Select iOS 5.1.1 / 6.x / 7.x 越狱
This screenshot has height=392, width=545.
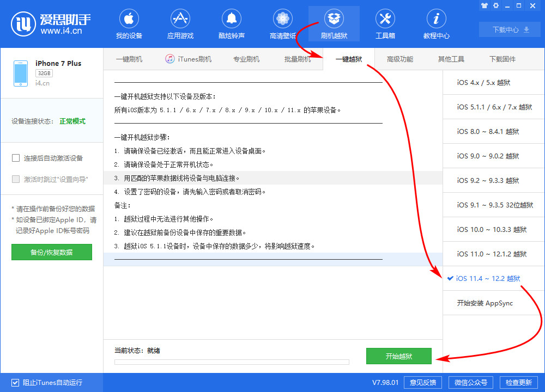click(x=494, y=107)
